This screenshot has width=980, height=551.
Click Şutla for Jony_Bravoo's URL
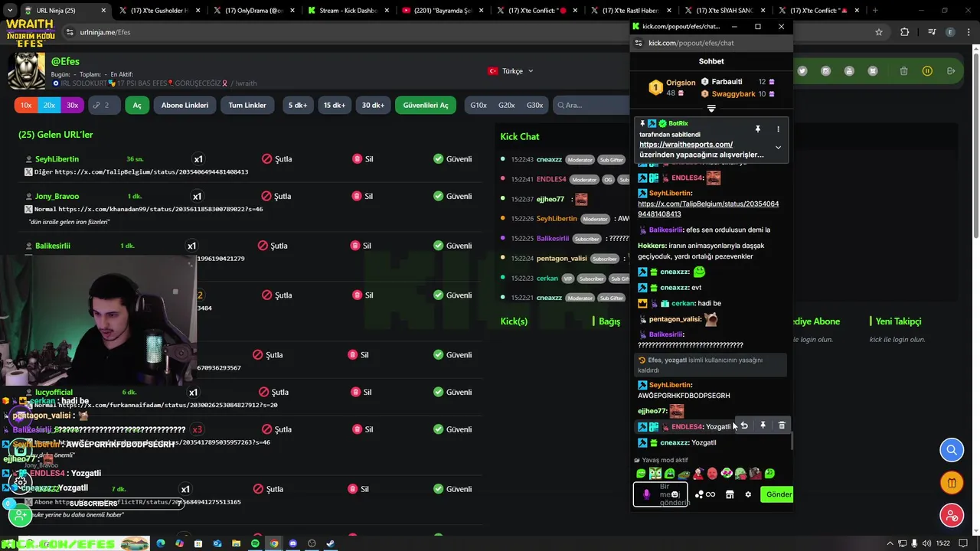point(276,197)
